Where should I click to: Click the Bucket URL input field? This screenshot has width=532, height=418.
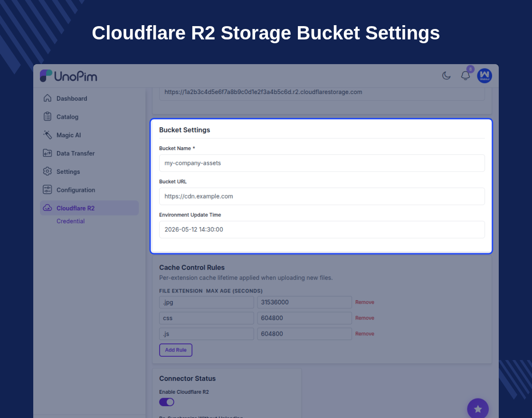tap(322, 197)
